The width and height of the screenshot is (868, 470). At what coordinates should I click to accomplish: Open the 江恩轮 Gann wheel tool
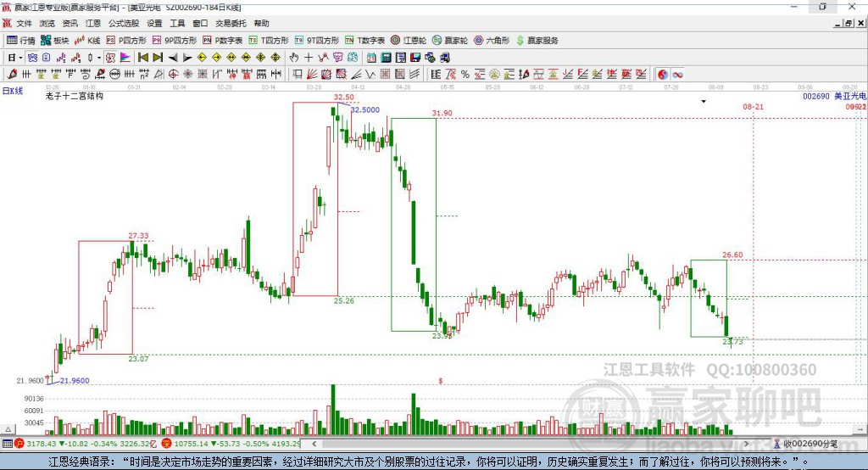[409, 41]
